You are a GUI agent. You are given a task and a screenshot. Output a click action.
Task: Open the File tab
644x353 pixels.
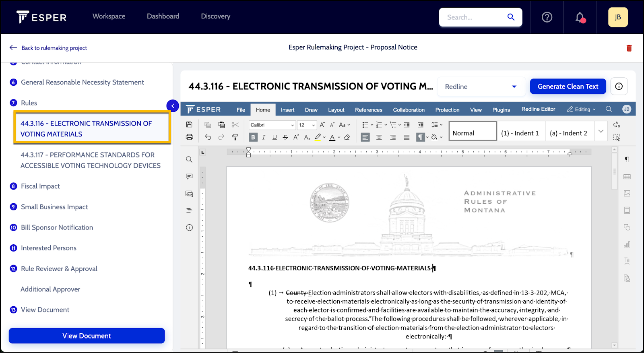coord(241,109)
